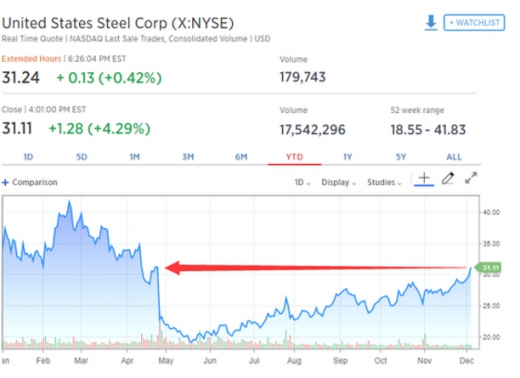Click the download arrow icon

pos(431,23)
